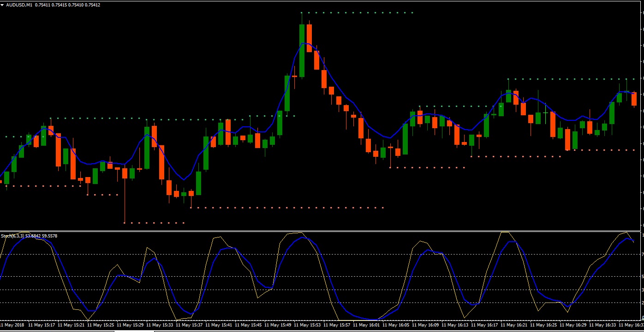This screenshot has width=644, height=332.
Task: Click the 11 May 16:09 time label
Action: point(425,325)
